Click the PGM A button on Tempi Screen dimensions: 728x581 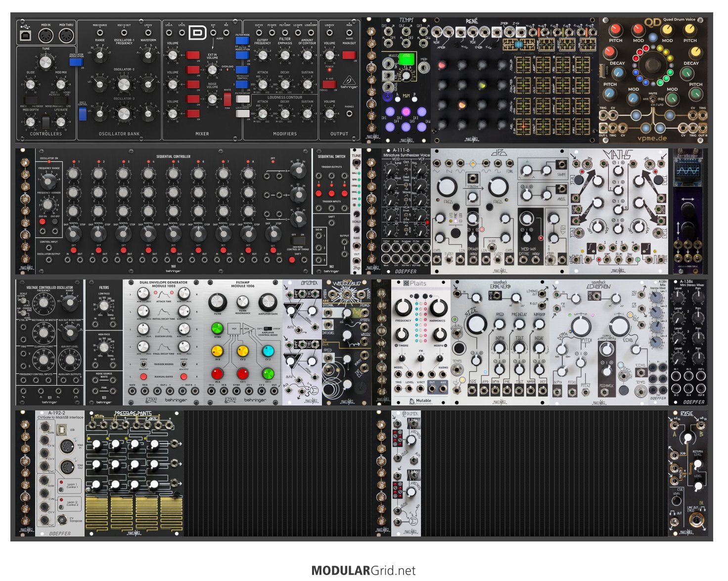coord(397,100)
